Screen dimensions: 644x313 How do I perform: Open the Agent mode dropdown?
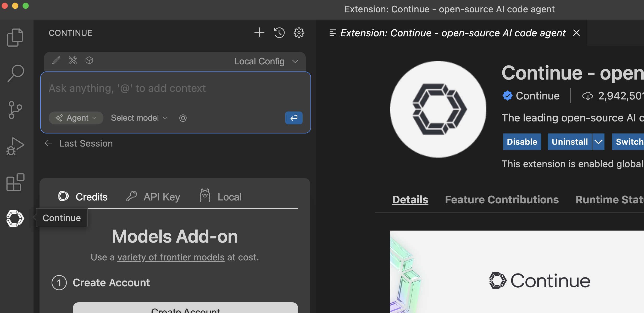tap(76, 118)
